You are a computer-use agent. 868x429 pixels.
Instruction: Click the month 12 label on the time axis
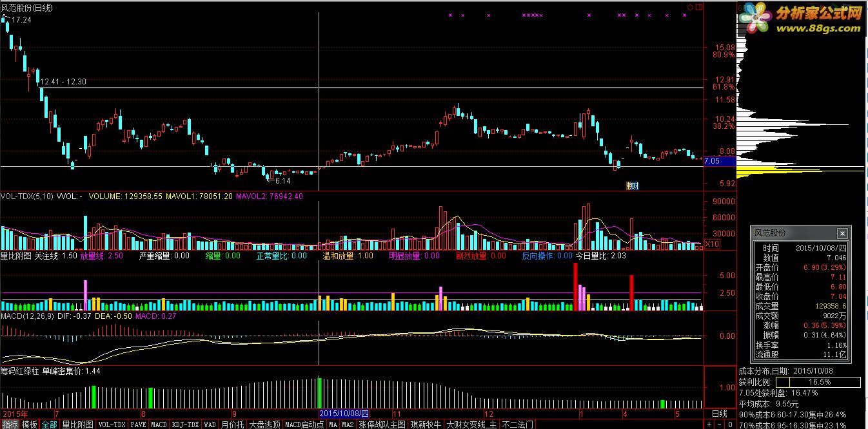point(488,414)
